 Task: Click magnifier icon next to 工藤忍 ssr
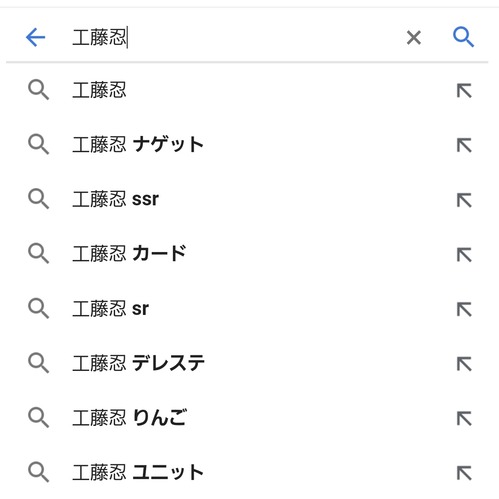(39, 199)
